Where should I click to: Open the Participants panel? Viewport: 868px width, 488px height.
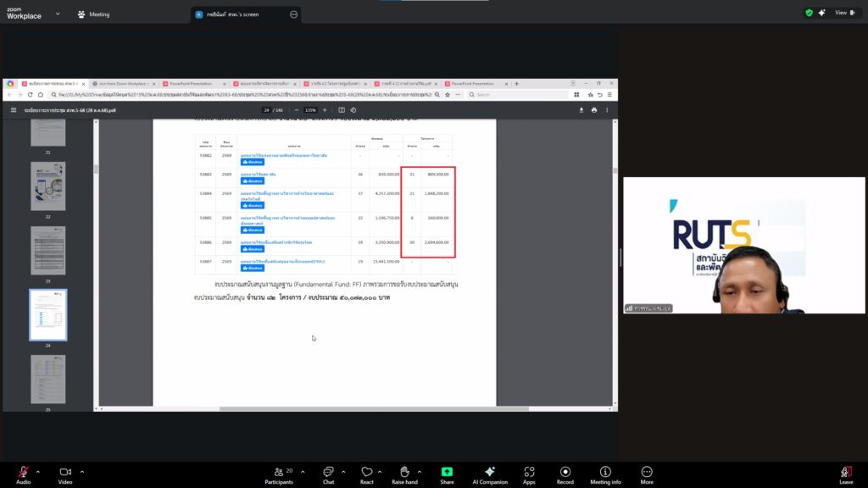coord(278,472)
